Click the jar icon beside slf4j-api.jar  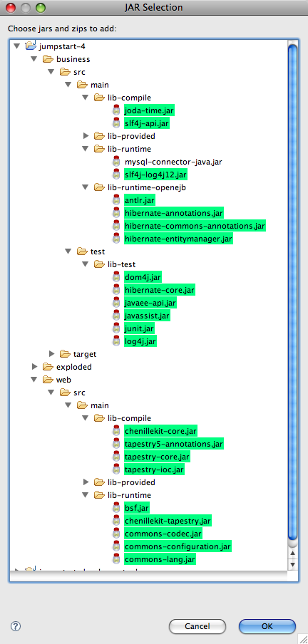tap(116, 123)
